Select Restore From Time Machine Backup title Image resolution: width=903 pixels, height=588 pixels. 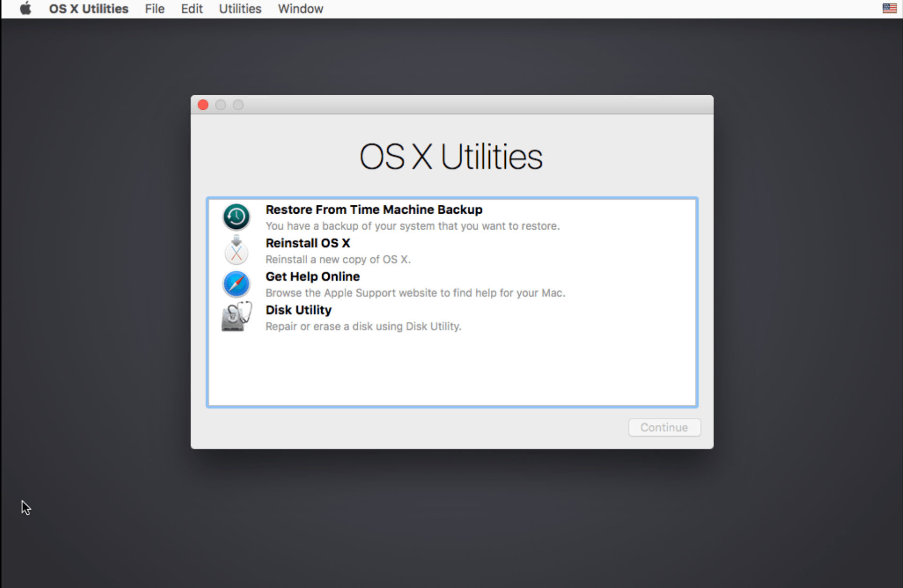[x=374, y=209]
